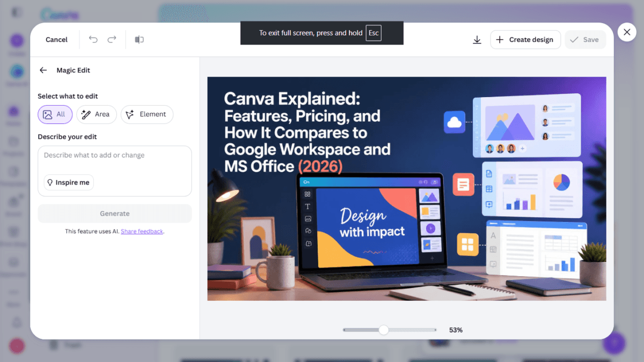Select the Area edit option
Image resolution: width=644 pixels, height=362 pixels.
[96, 114]
